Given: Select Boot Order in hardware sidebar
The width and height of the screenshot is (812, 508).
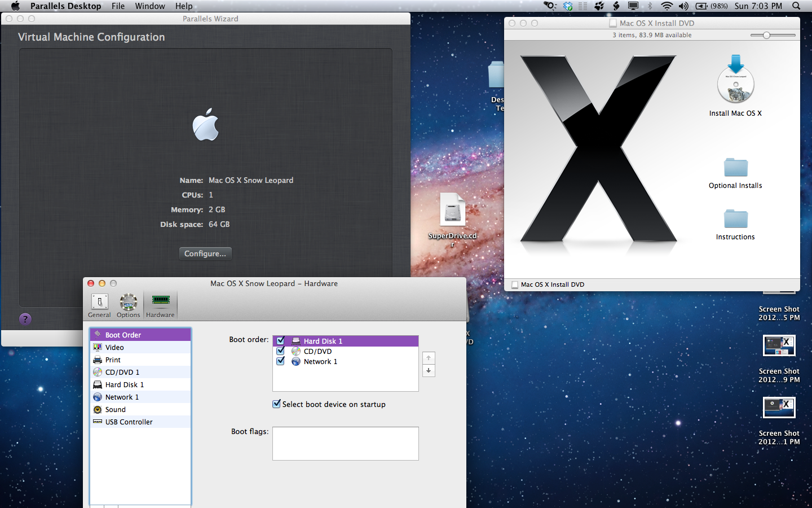Looking at the screenshot, I should [x=140, y=335].
